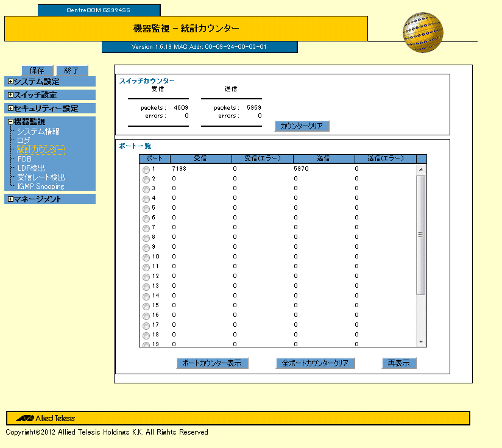Select the radio button for port 1
This screenshot has width=502, height=448.
[x=146, y=170]
